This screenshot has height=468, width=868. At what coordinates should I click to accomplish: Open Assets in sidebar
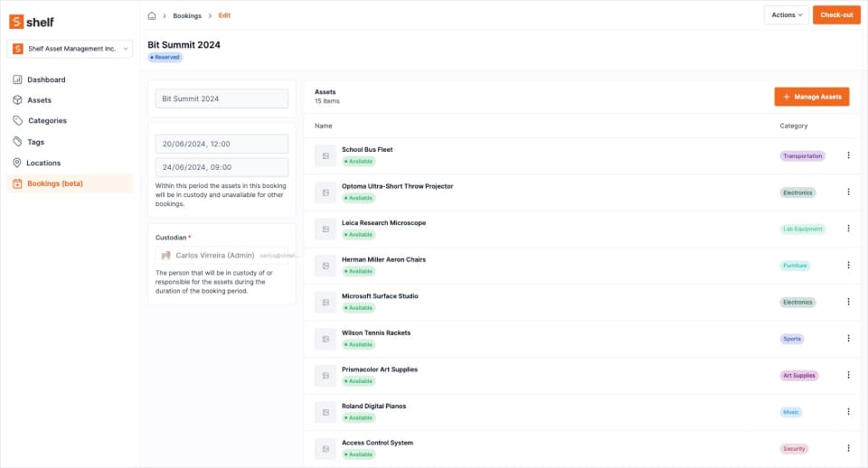click(70, 100)
